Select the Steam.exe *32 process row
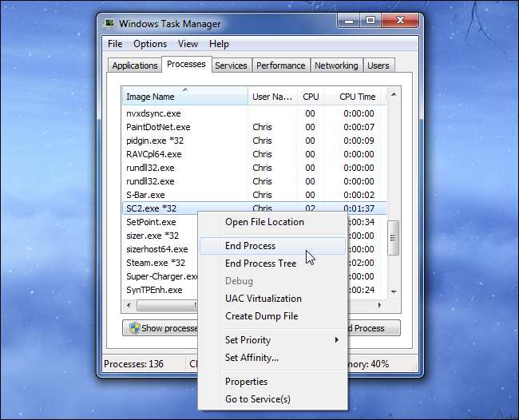The image size is (519, 420). point(160,263)
